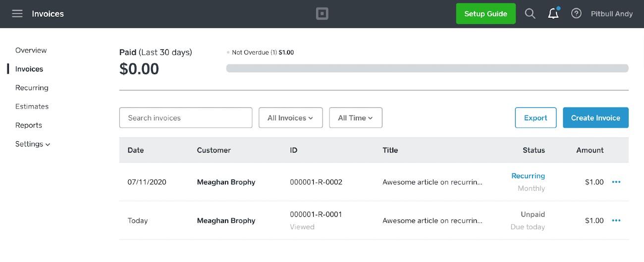Screen dimensions: 644x262
Task: Focus the Search invoices field
Action: pyautogui.click(x=186, y=118)
